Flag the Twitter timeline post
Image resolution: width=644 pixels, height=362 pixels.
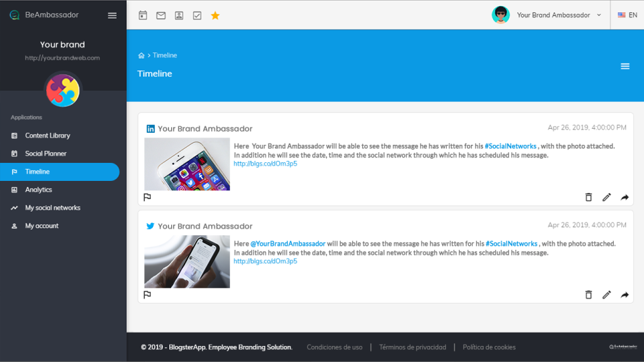click(x=148, y=295)
